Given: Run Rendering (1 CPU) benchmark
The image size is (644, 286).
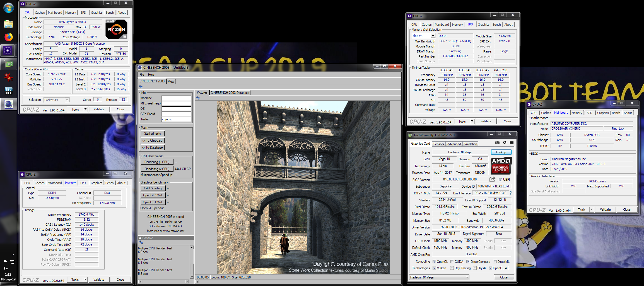Looking at the screenshot, I should 157,162.
